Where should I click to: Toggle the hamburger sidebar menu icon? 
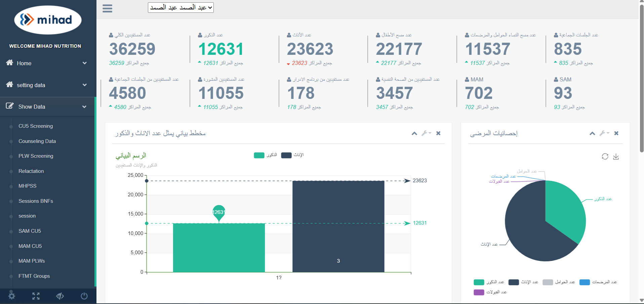107,8
